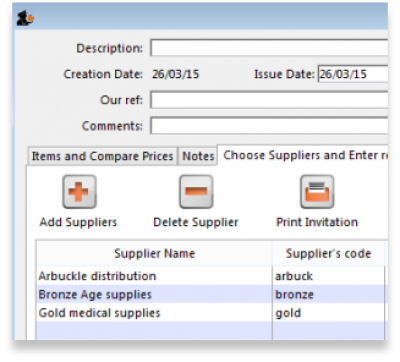Click the Issue Date field

coord(353,74)
